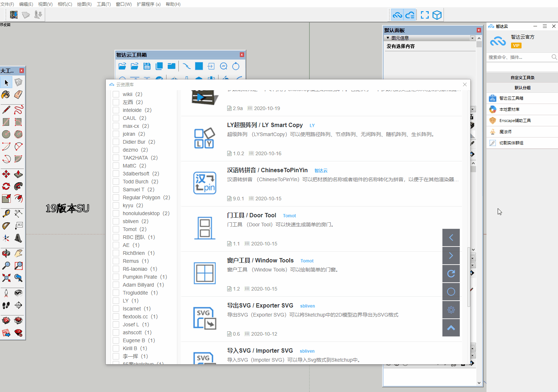This screenshot has width=558, height=392.
Task: Collapse the 图元信息 panel section
Action: (388, 38)
